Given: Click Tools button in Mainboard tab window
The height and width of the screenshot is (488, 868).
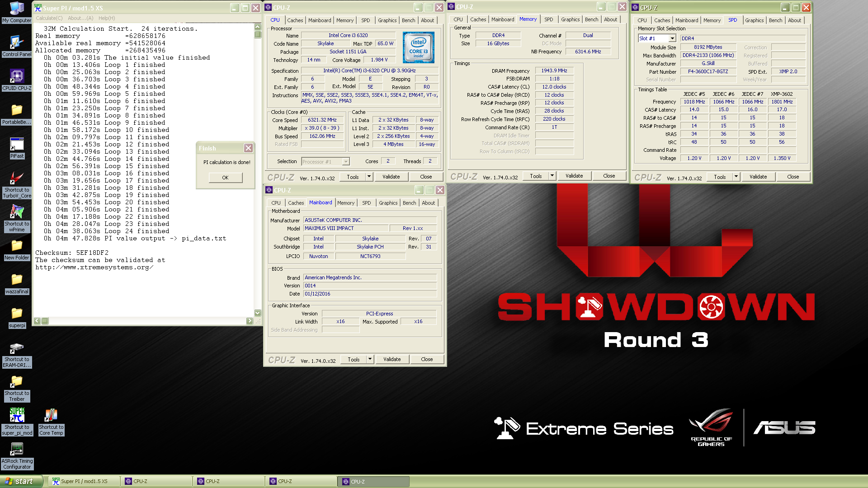Looking at the screenshot, I should pyautogui.click(x=354, y=359).
